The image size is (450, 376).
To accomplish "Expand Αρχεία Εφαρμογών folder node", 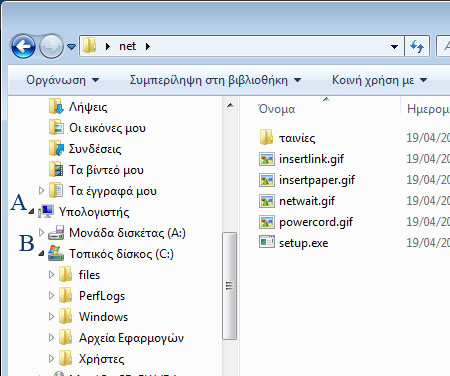I will pyautogui.click(x=51, y=338).
